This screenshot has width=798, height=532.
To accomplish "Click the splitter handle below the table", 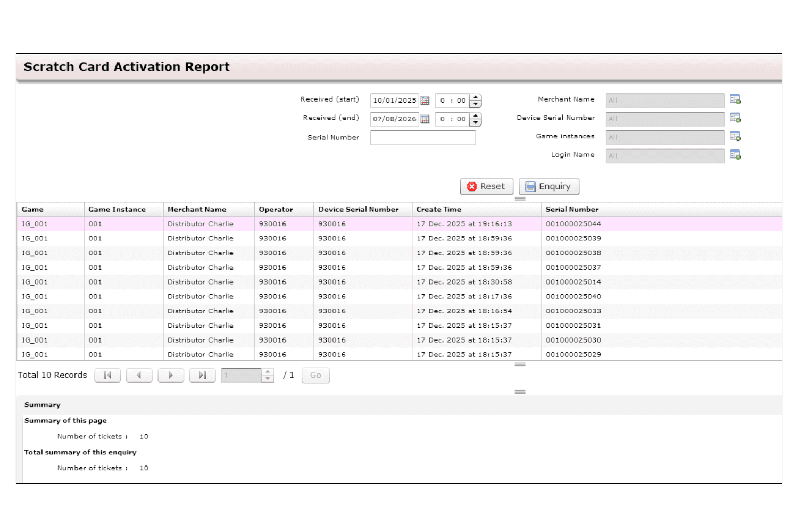I will (520, 364).
